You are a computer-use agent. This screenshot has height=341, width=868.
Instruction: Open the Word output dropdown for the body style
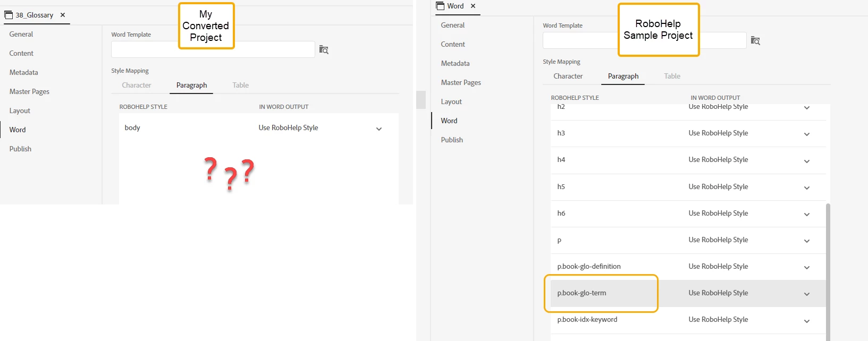click(379, 129)
